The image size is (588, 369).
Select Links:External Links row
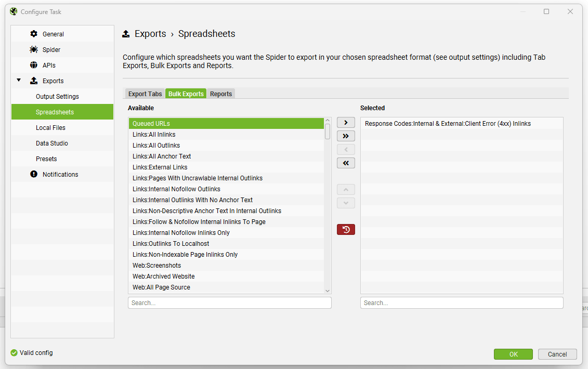226,167
